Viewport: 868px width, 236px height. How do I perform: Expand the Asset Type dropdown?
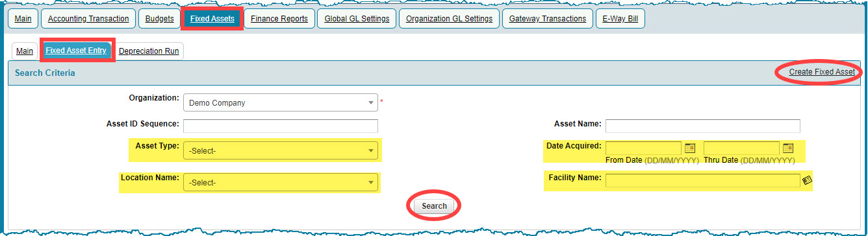tap(281, 150)
